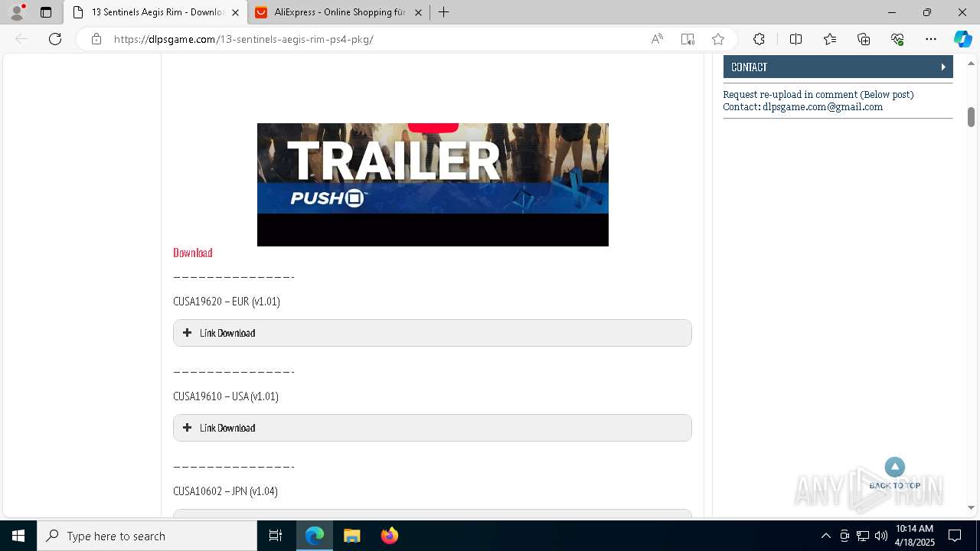Open the Extensions puzzle icon

(759, 39)
